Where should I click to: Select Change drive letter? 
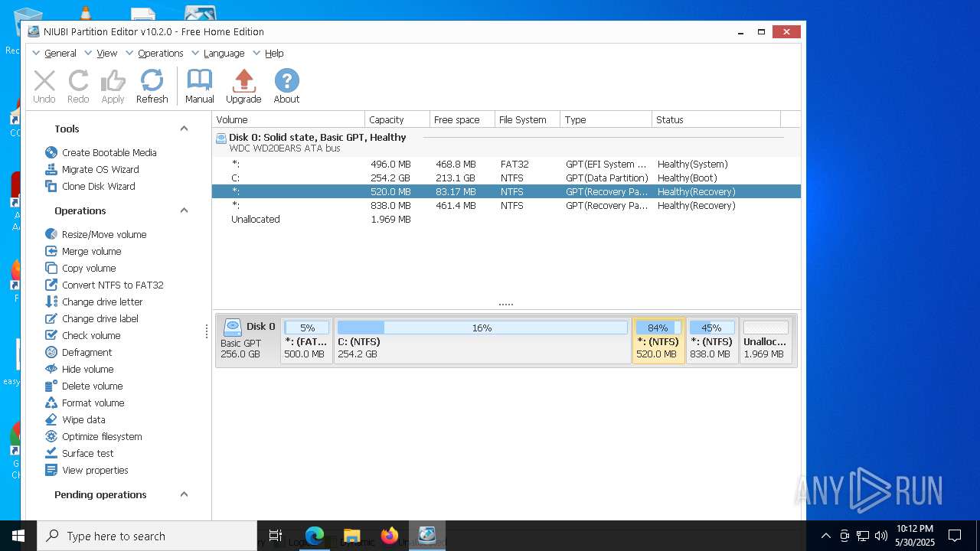click(x=94, y=302)
